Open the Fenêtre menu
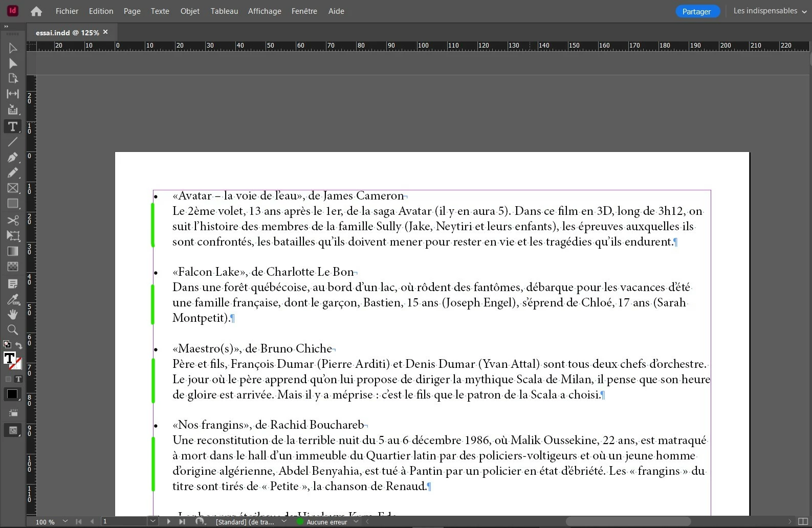This screenshot has height=528, width=812. (x=304, y=11)
